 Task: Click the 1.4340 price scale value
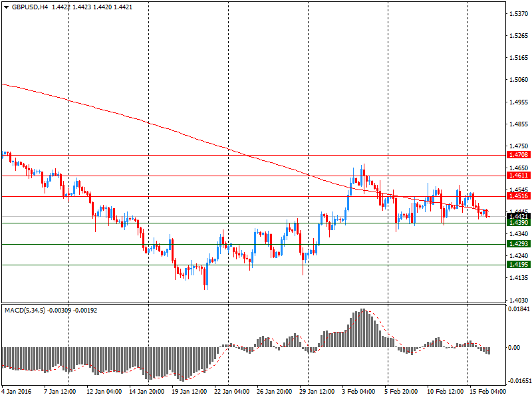(519, 234)
